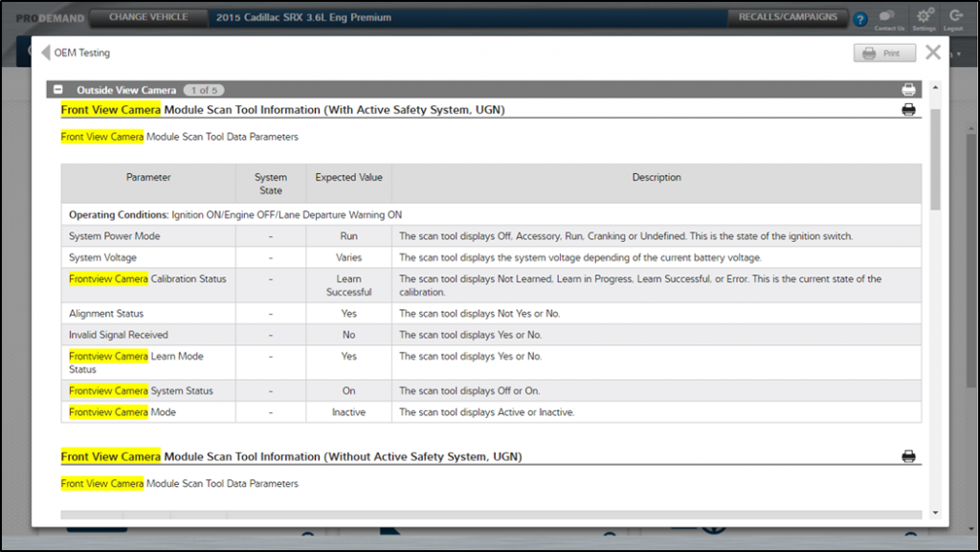Open Recalls/Campaigns

pyautogui.click(x=788, y=17)
